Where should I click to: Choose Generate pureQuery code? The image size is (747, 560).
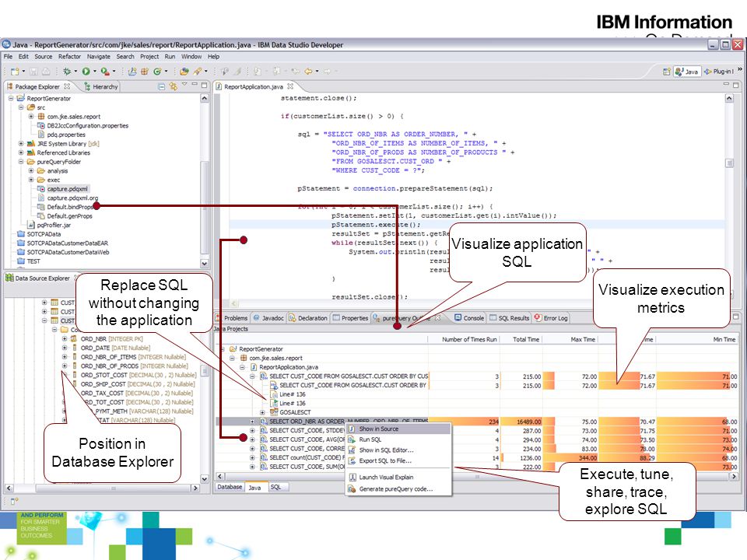[x=398, y=488]
